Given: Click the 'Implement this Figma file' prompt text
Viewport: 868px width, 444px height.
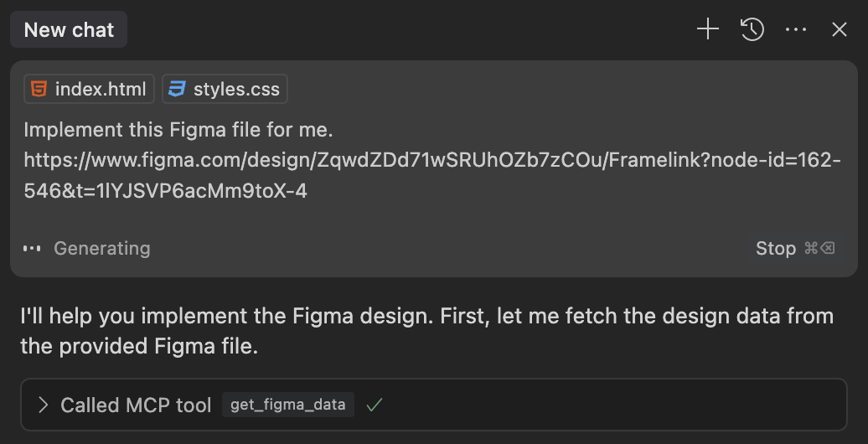Looking at the screenshot, I should (x=178, y=130).
